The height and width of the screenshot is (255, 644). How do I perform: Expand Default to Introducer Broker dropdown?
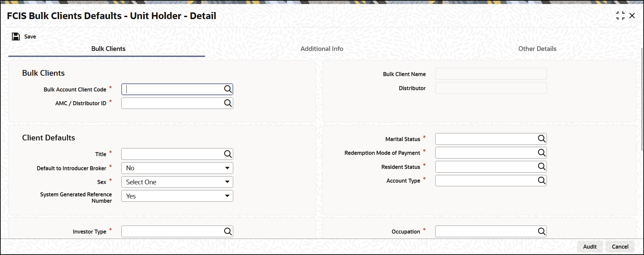(x=177, y=168)
